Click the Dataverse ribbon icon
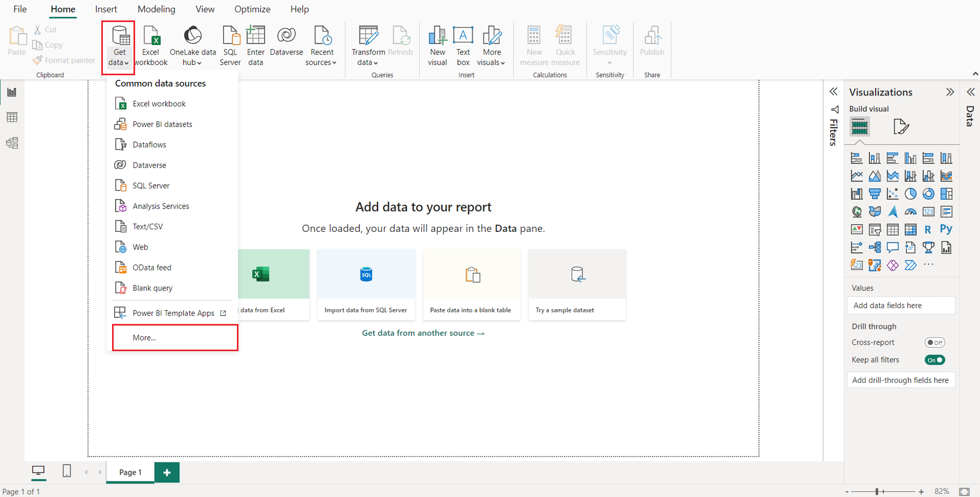The height and width of the screenshot is (497, 980). point(286,42)
